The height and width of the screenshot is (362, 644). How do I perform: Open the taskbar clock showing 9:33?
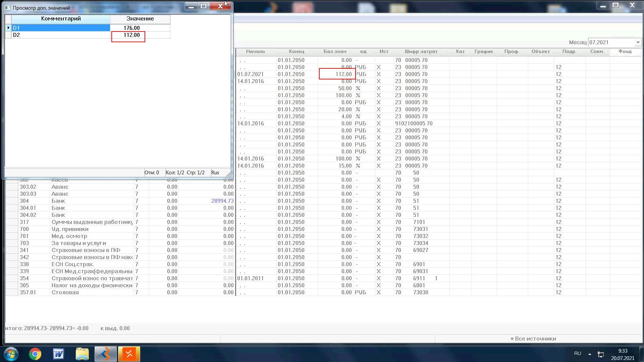(623, 354)
